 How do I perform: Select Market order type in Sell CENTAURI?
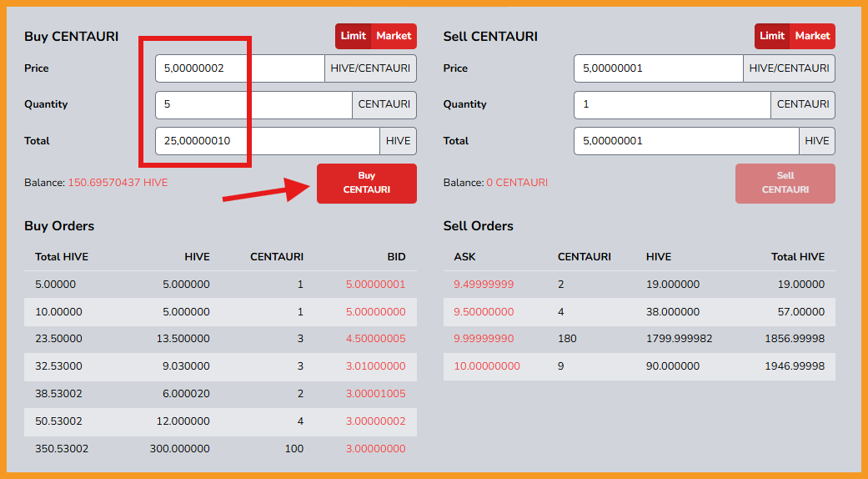812,36
